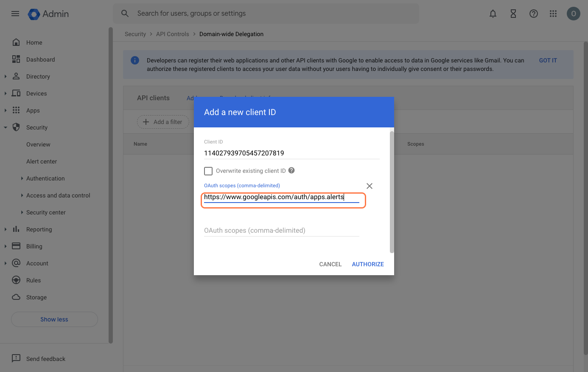Open the Google apps grid

pyautogui.click(x=553, y=14)
